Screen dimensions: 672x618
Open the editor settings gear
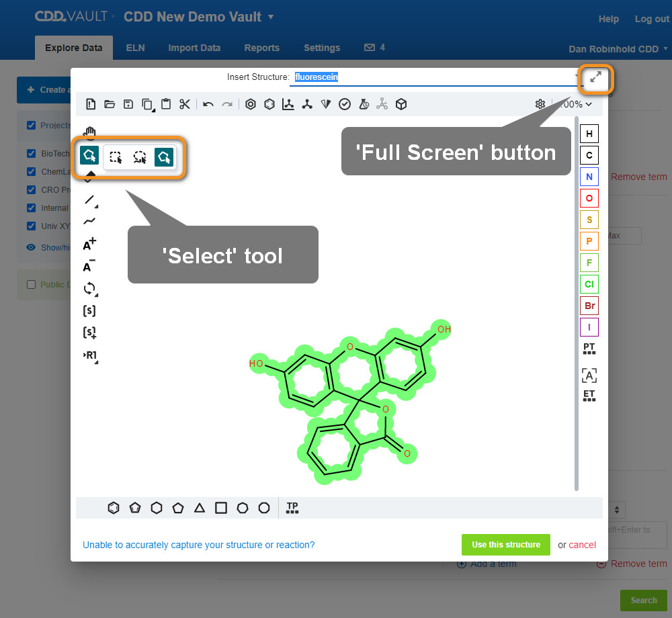tap(540, 104)
